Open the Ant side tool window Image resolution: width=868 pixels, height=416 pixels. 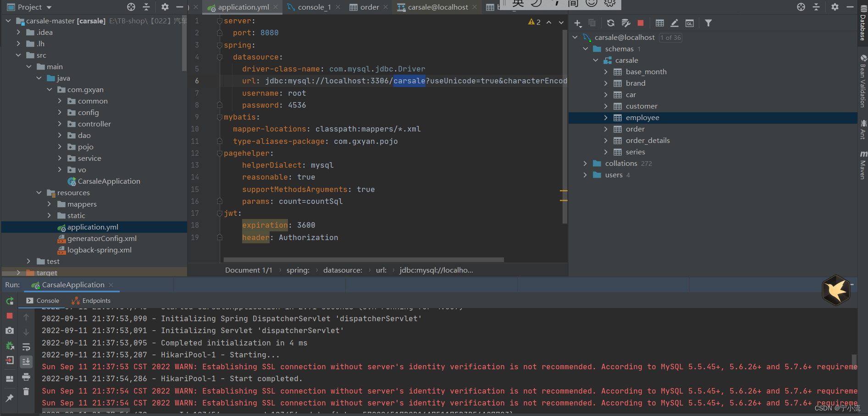click(863, 129)
